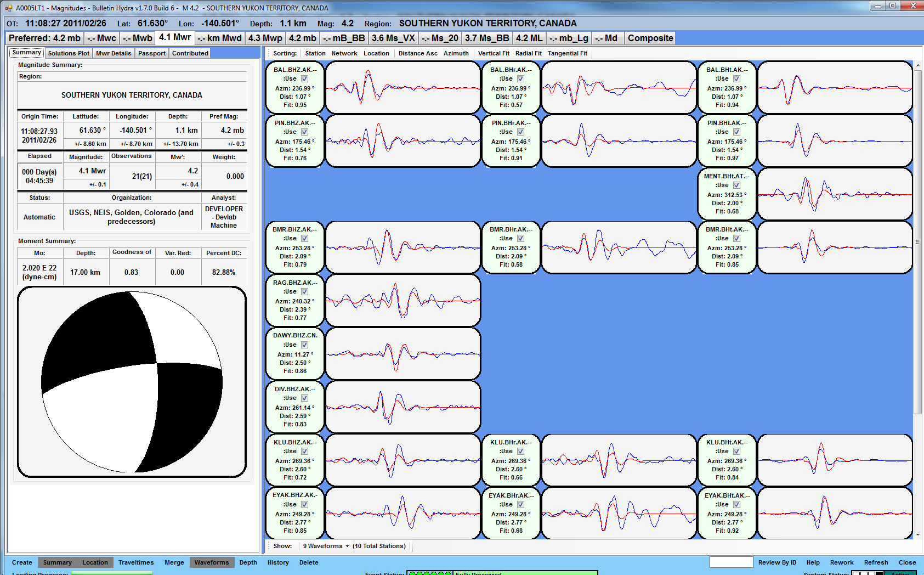Click the EYAK.BHt.AK waveform plot
The height and width of the screenshot is (575, 924).
coord(835,513)
